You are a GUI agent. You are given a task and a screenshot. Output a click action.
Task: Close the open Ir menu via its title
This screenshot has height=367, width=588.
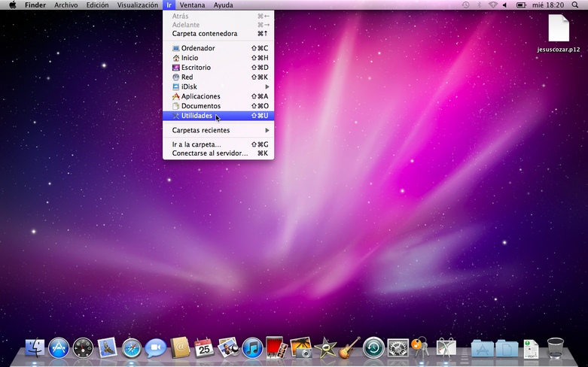(169, 5)
